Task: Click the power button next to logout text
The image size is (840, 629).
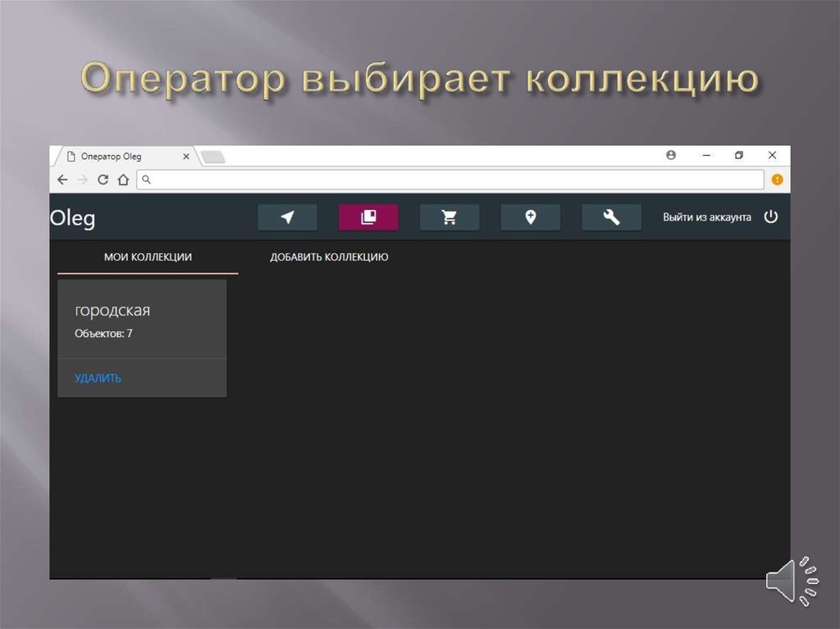Action: point(771,217)
